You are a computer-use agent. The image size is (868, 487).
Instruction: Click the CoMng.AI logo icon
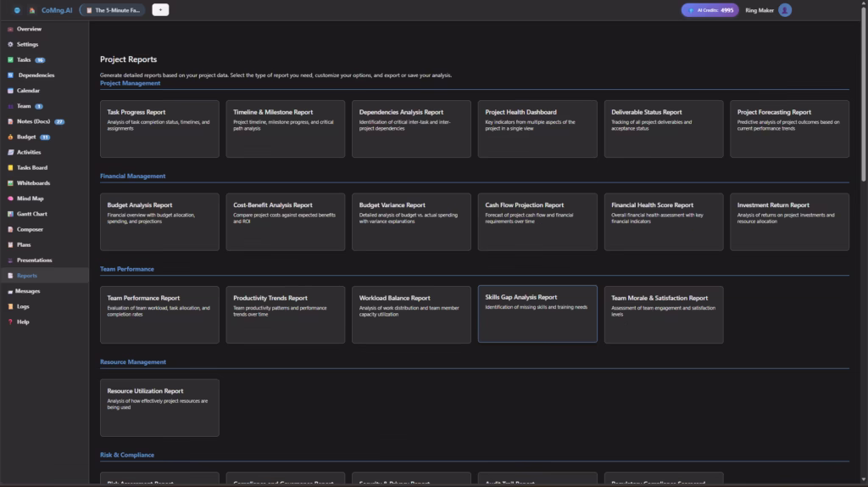32,10
